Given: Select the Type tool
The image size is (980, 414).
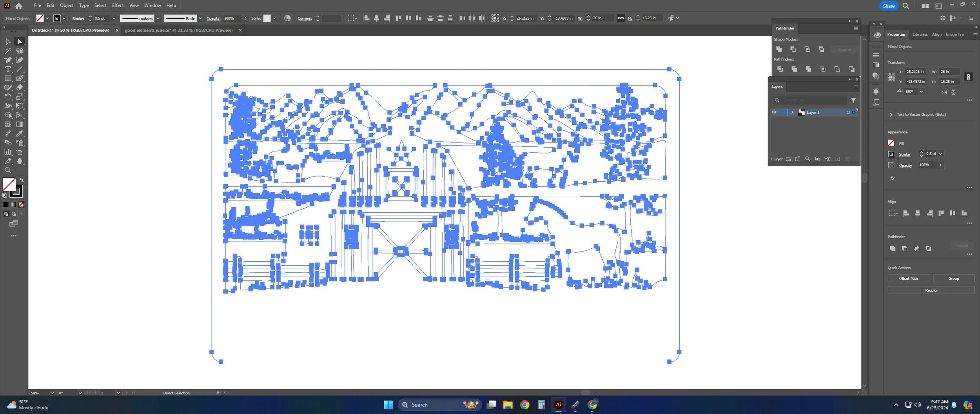Looking at the screenshot, I should click(x=7, y=69).
